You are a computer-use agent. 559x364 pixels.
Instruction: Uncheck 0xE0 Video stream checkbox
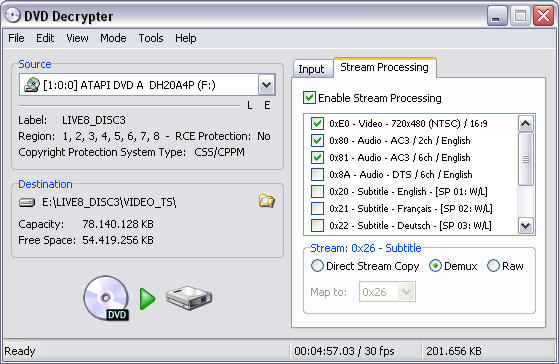click(317, 123)
